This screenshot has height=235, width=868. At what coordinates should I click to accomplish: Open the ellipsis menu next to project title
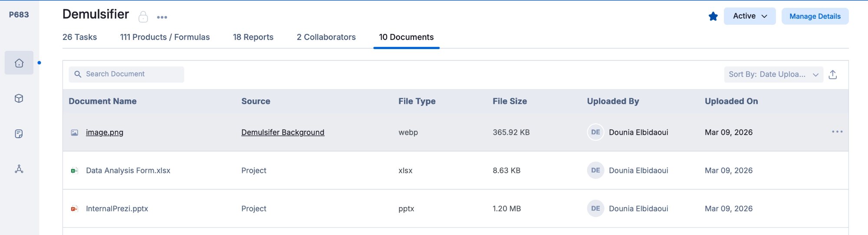pos(162,17)
